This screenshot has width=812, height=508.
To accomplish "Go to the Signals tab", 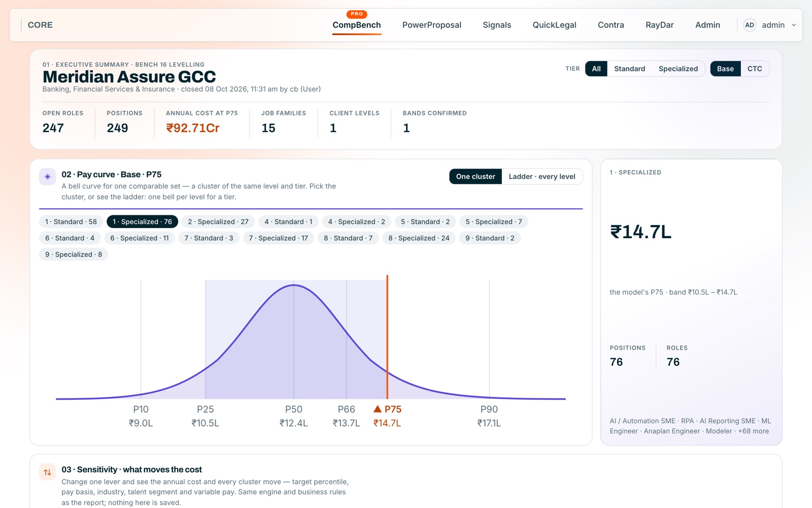I will (497, 25).
